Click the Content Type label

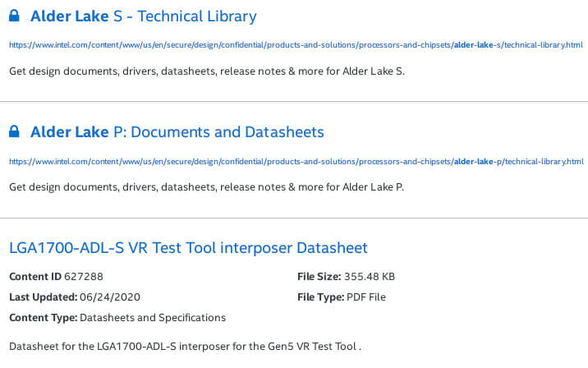point(43,317)
